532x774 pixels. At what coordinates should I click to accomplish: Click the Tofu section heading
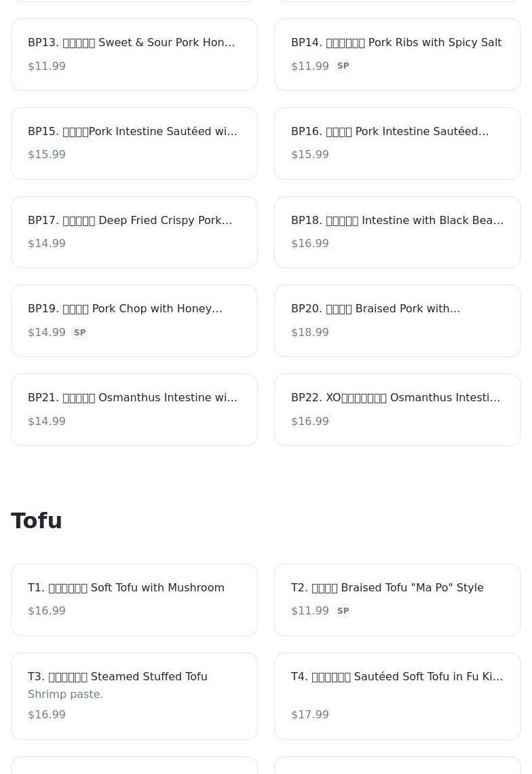tap(37, 521)
